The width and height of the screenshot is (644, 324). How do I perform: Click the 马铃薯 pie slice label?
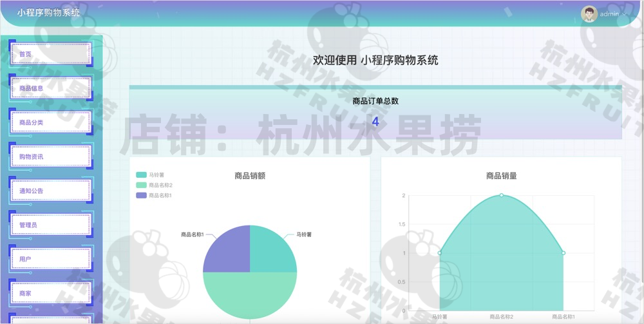pos(304,234)
